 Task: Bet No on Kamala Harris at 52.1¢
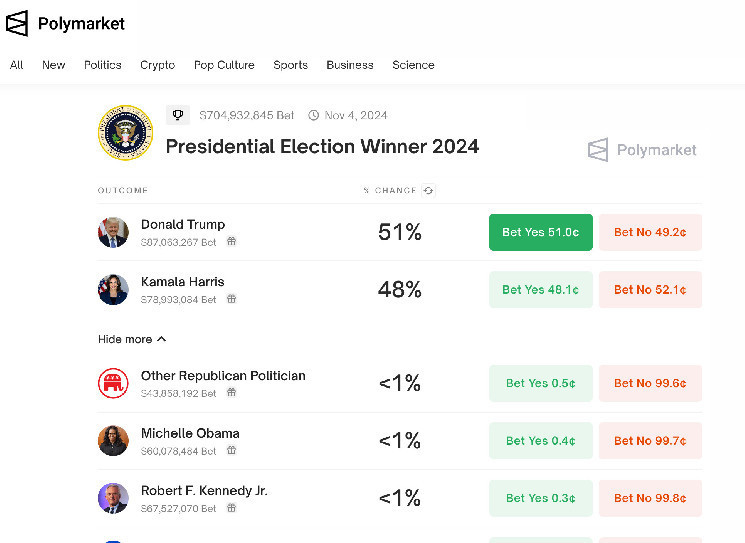pyautogui.click(x=650, y=289)
